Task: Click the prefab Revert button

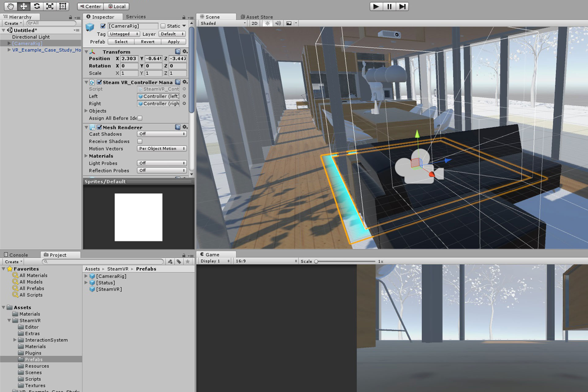Action: 148,42
